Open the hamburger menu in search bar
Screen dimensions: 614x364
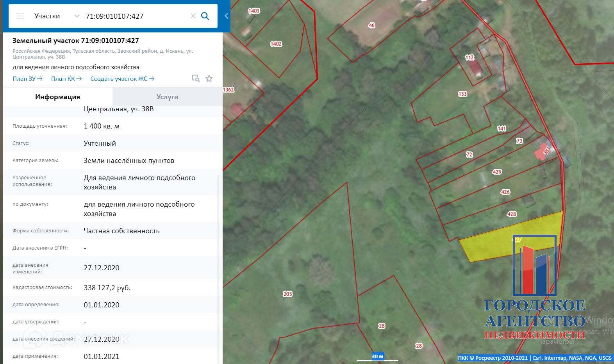coord(20,16)
